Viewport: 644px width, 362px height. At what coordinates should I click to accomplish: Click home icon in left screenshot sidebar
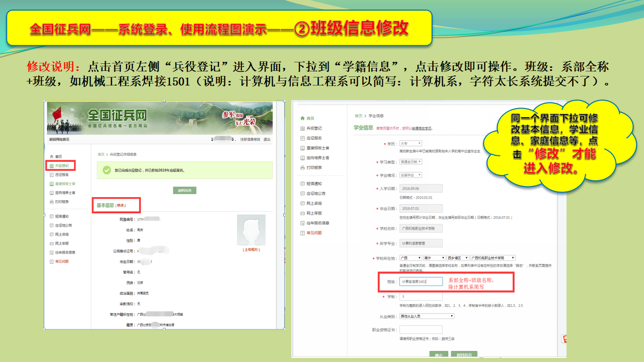(x=51, y=157)
